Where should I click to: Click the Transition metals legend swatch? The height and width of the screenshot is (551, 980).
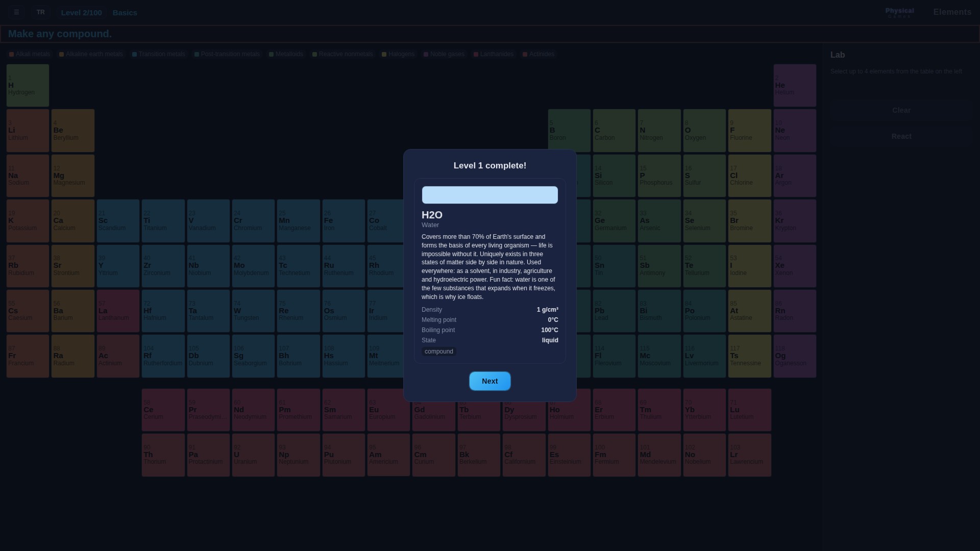click(x=134, y=54)
